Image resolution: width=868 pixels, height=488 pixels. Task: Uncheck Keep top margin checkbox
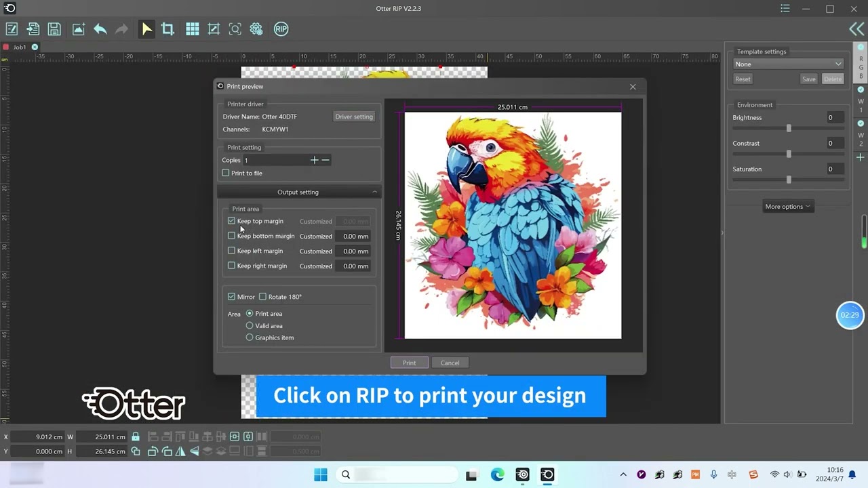231,221
